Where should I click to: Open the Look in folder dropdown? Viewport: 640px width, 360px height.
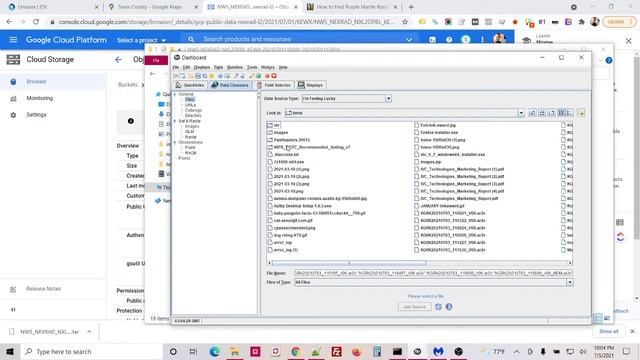coord(521,113)
